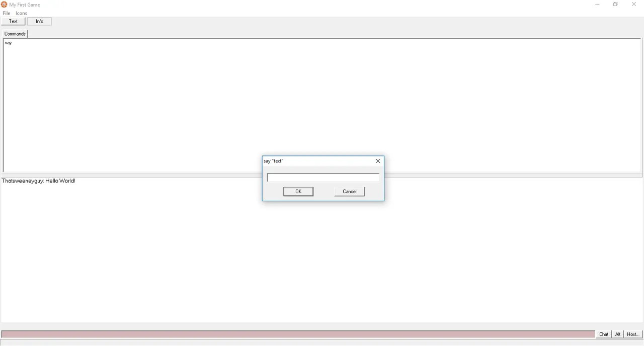This screenshot has height=346, width=644.
Task: Toggle the Chat mode button
Action: tap(604, 334)
